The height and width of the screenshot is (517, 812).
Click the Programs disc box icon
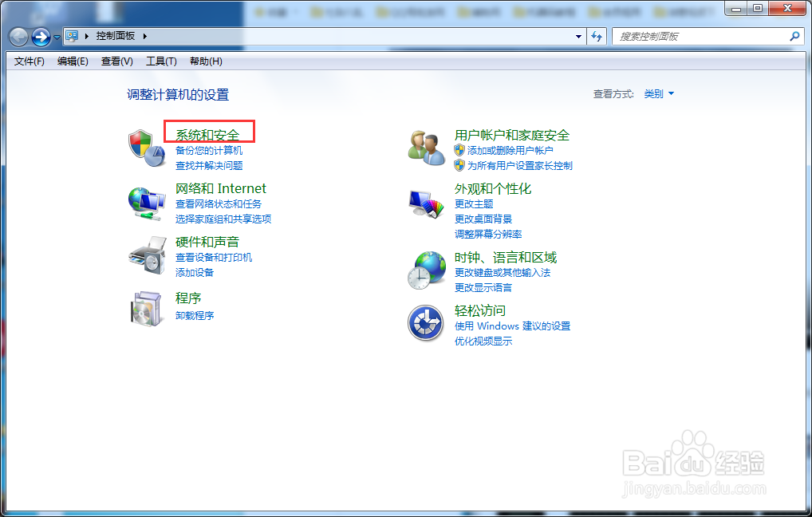(x=145, y=308)
